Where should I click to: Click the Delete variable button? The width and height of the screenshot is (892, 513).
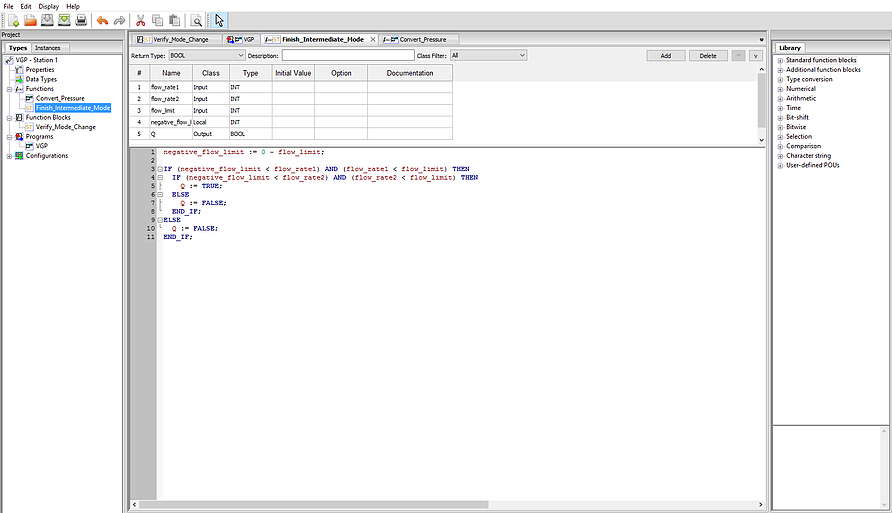pos(707,56)
